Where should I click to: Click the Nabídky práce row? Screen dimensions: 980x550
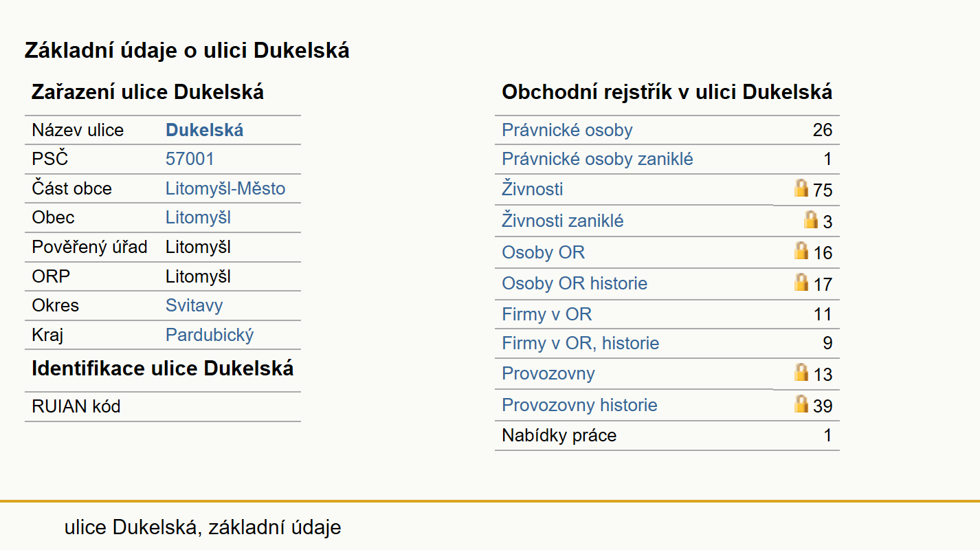[x=667, y=435]
